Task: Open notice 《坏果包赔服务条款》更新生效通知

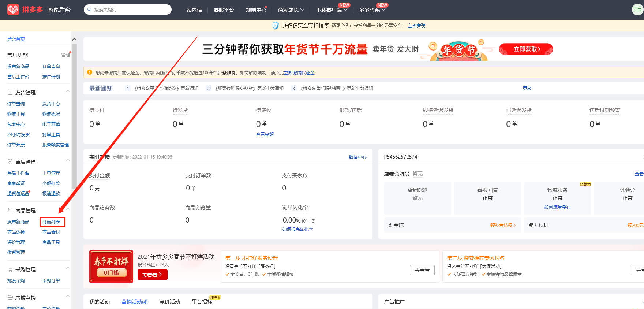Action: pos(249,89)
